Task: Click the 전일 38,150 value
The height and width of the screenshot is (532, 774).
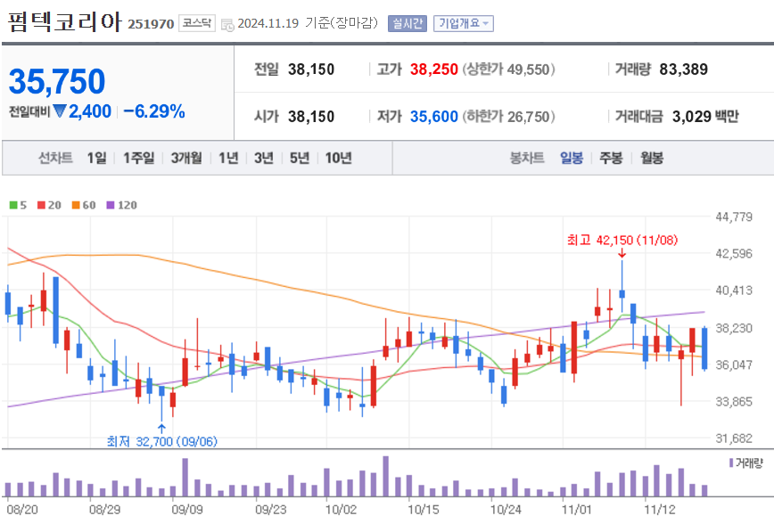Action: tap(311, 70)
